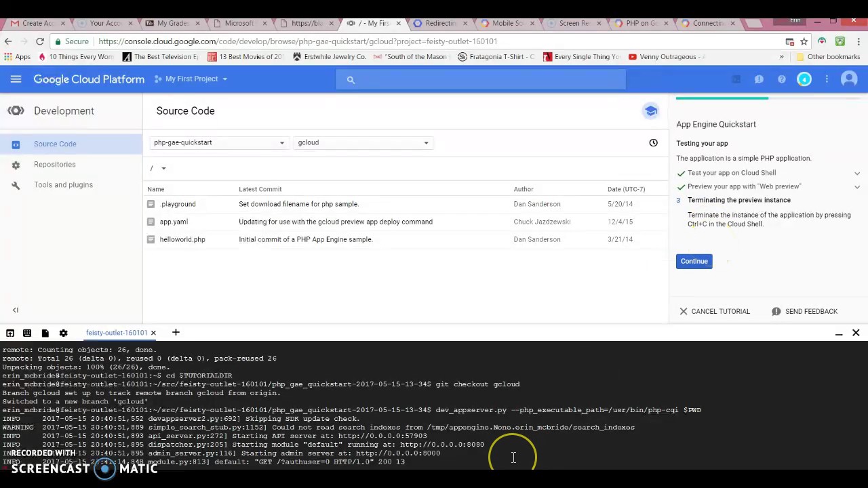Click Cloud Shell open-in-new-window icon
The image size is (868, 488).
click(x=10, y=333)
